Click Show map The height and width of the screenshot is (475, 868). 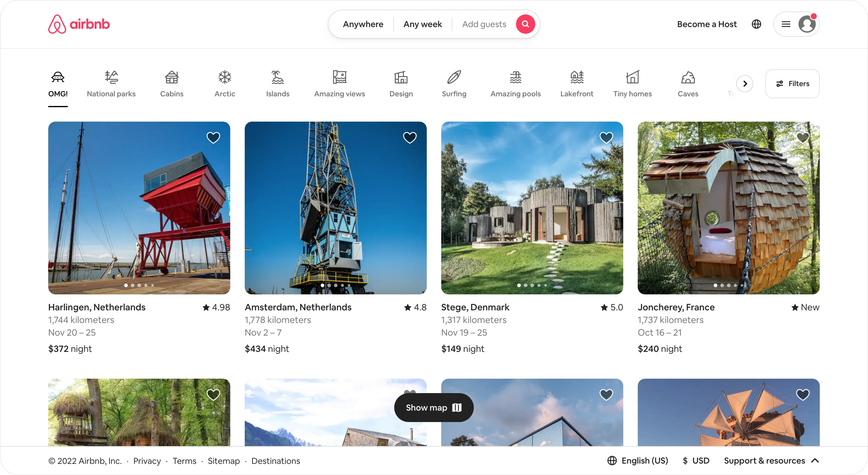pyautogui.click(x=434, y=407)
